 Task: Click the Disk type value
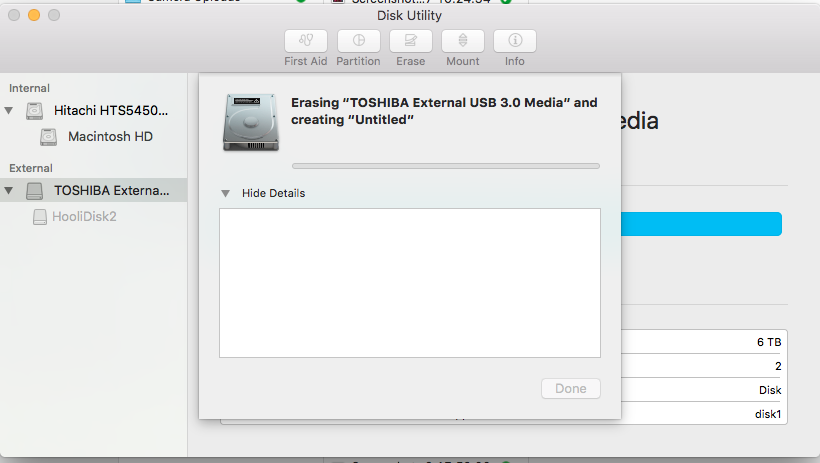coord(770,390)
